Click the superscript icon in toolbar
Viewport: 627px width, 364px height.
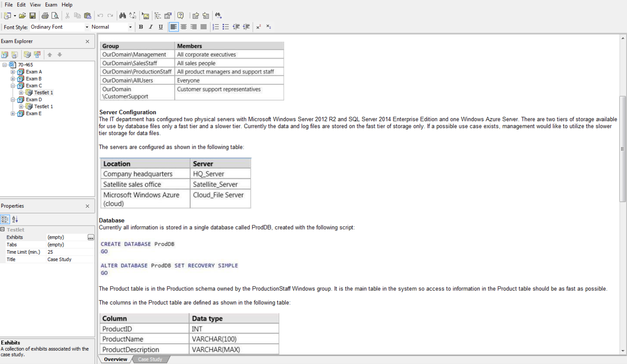point(259,27)
